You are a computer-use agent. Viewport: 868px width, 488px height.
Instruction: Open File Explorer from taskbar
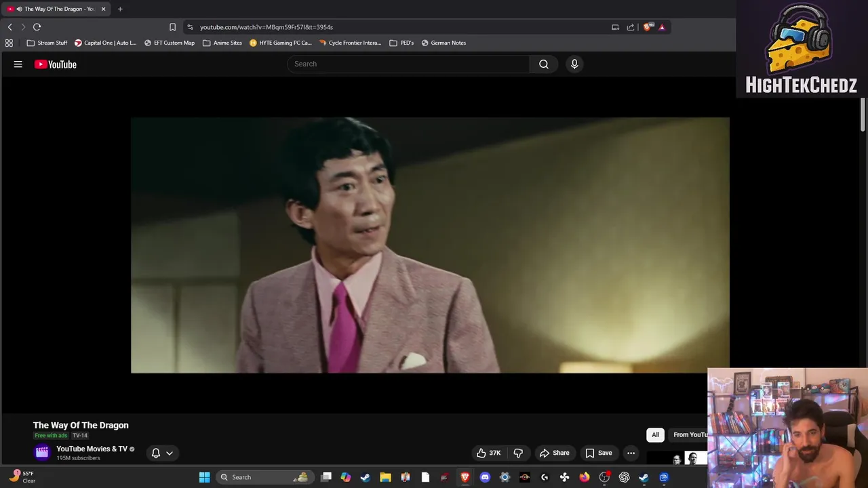[385, 477]
